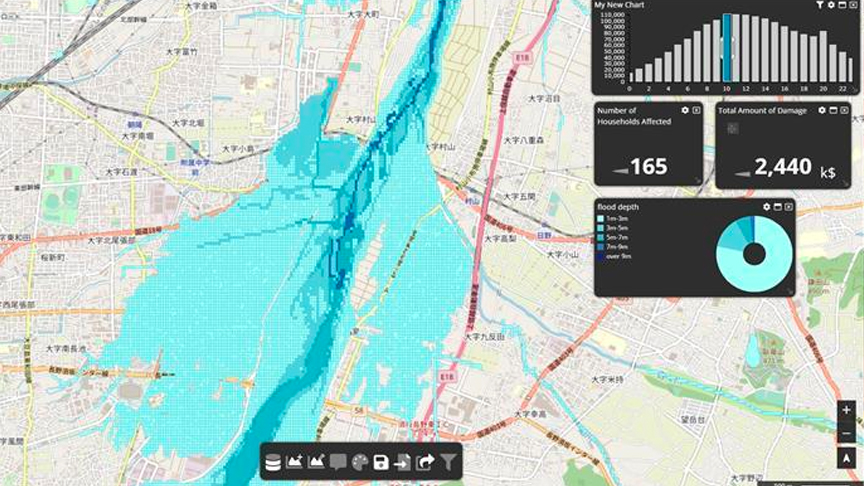Open the bottom toolbar filter funnel
This screenshot has width=864, height=486.
[x=449, y=462]
